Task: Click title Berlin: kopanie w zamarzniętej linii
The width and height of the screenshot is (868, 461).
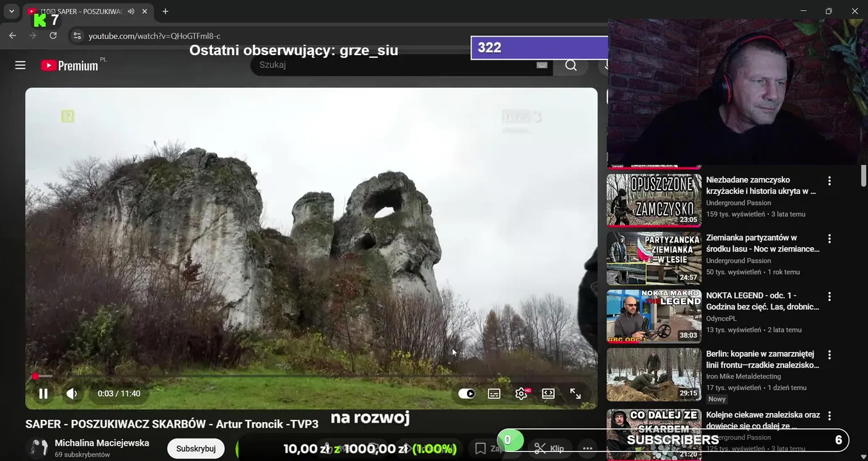Action: (x=763, y=359)
